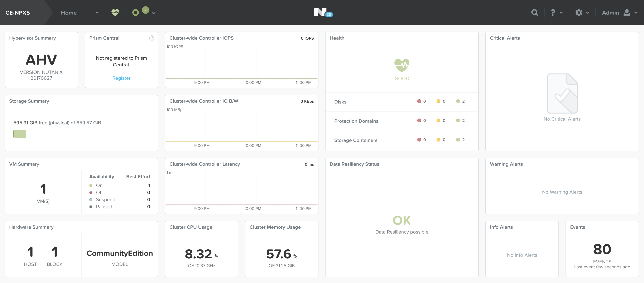The width and height of the screenshot is (644, 283).
Task: Open the tasks circle icon in header
Action: pos(135,13)
